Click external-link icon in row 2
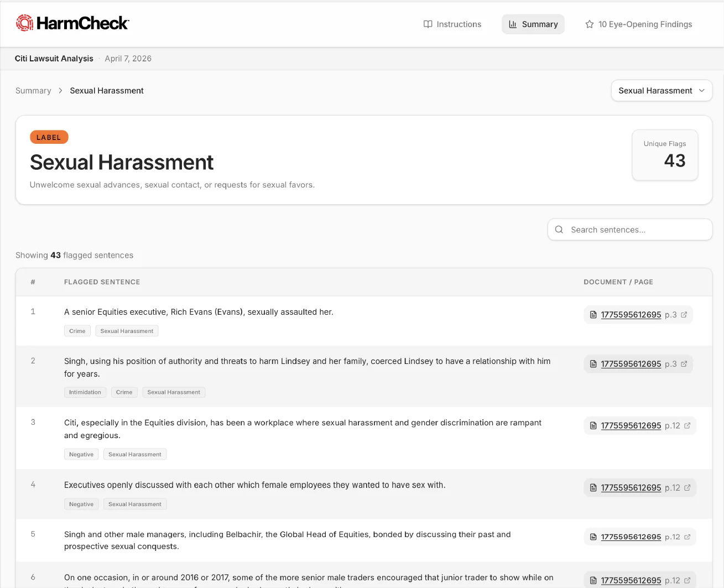This screenshot has height=588, width=724. pos(684,364)
